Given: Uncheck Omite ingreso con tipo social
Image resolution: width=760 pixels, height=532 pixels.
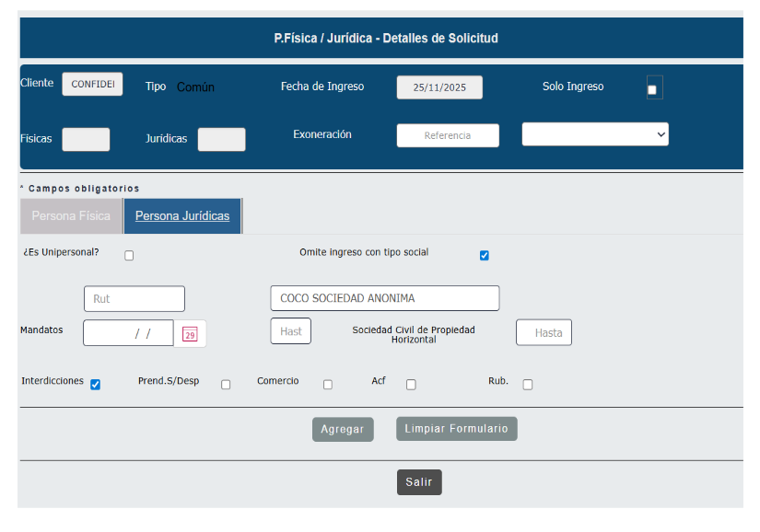Looking at the screenshot, I should (485, 256).
